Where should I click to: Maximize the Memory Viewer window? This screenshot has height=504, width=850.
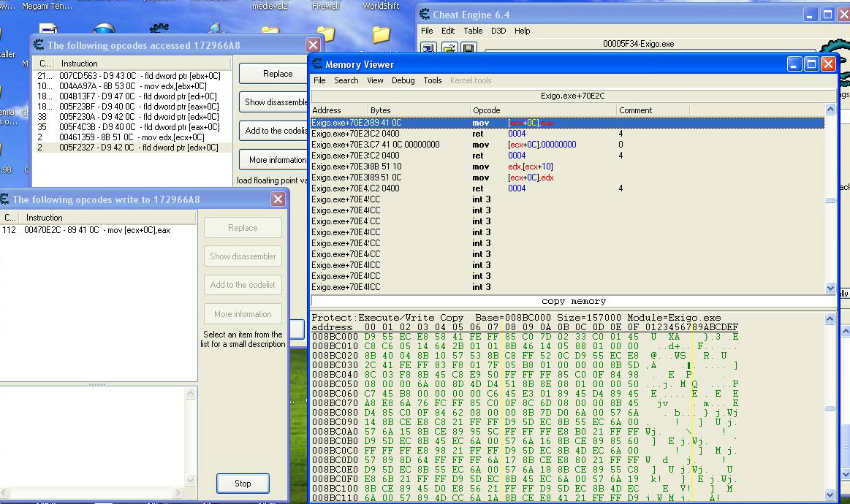(811, 64)
